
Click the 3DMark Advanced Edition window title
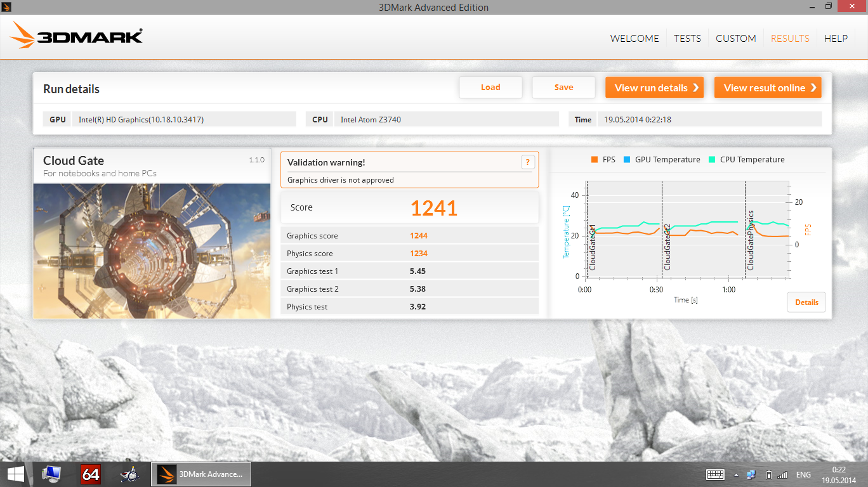coord(434,8)
